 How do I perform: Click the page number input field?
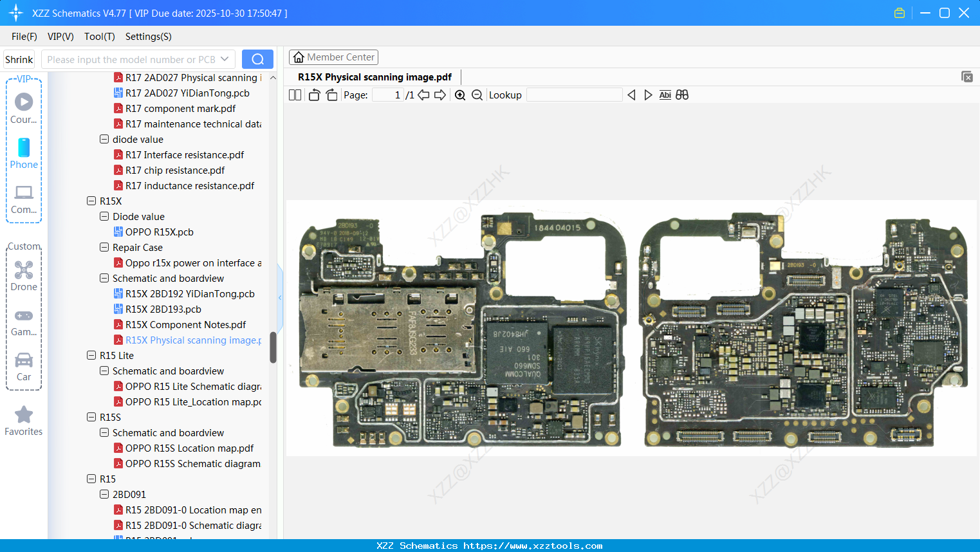coord(388,95)
